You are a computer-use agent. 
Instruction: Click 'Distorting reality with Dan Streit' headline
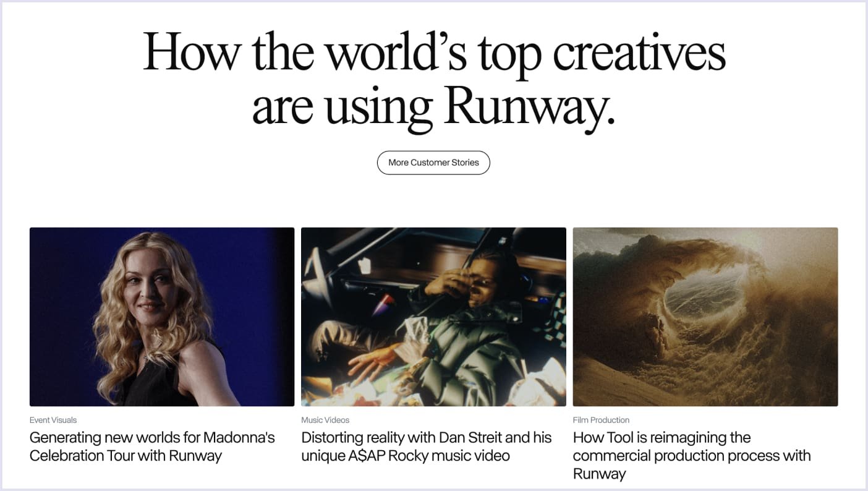coord(426,446)
